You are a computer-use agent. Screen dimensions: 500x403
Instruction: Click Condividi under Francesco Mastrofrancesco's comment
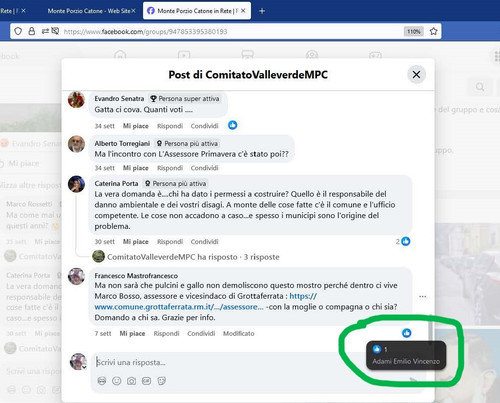point(201,333)
